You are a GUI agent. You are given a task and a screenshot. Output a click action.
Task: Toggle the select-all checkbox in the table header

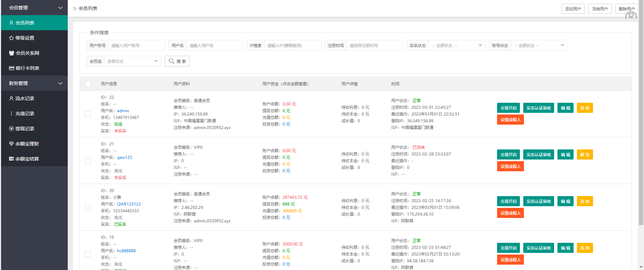coord(88,84)
